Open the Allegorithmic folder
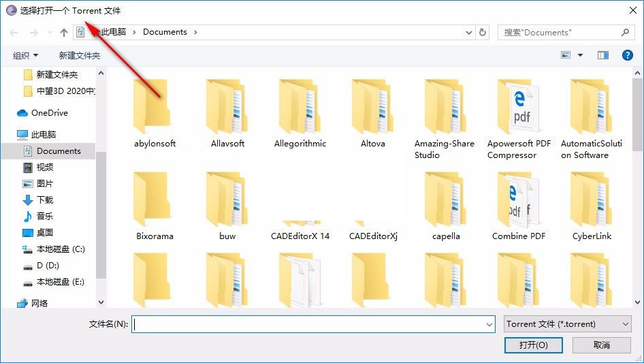 300,113
